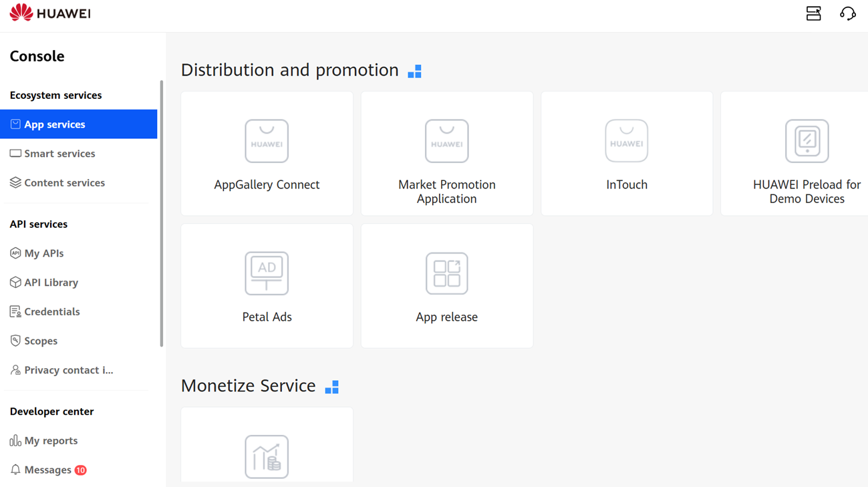The width and height of the screenshot is (868, 487).
Task: Click the API services section label
Action: (x=39, y=224)
